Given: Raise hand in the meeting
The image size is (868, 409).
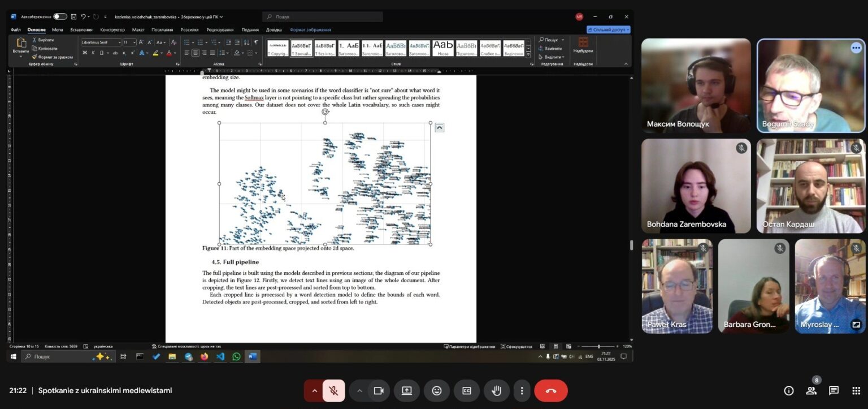Looking at the screenshot, I should [496, 390].
